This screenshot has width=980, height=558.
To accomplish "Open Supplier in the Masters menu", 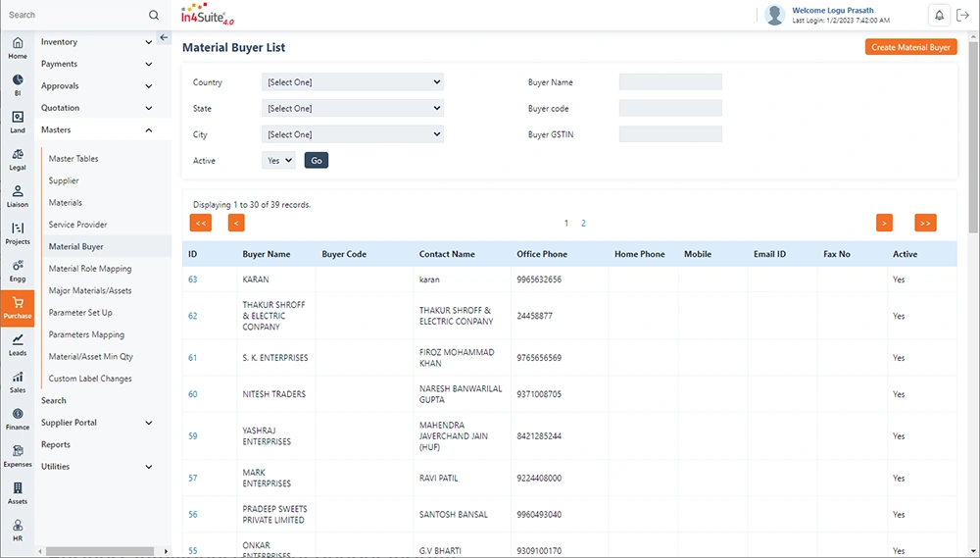I will click(x=64, y=180).
